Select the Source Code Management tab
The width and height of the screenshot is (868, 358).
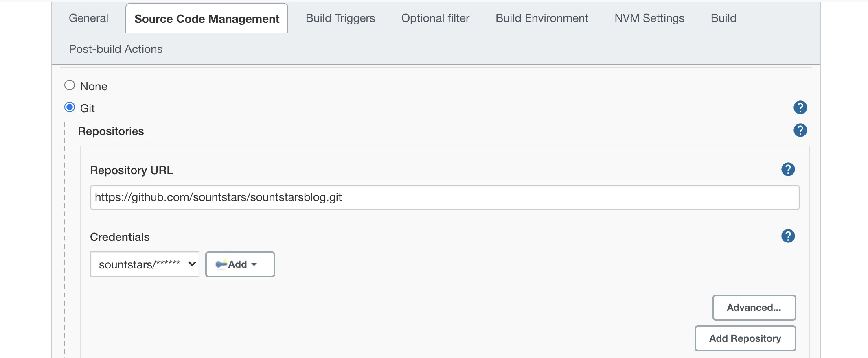click(207, 19)
